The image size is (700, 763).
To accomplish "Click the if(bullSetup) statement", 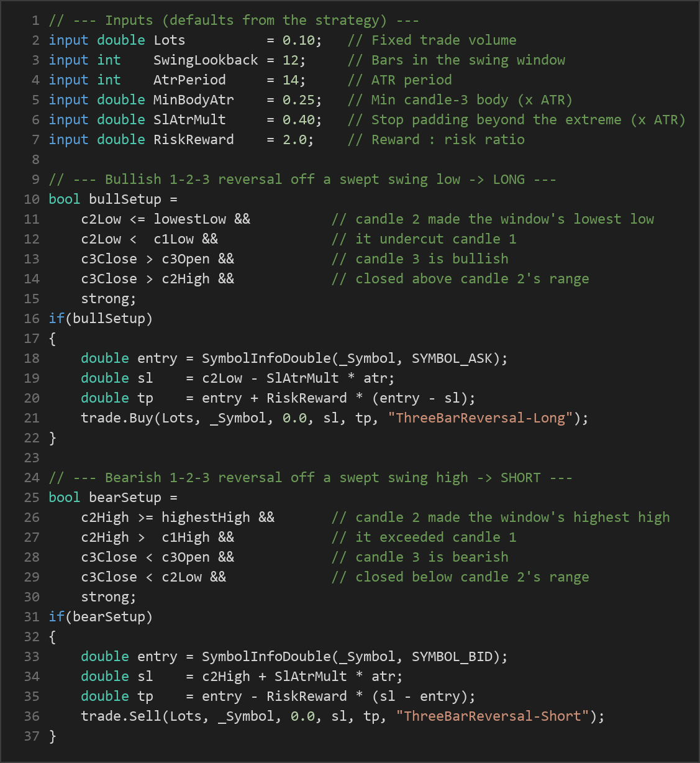I will (x=101, y=319).
